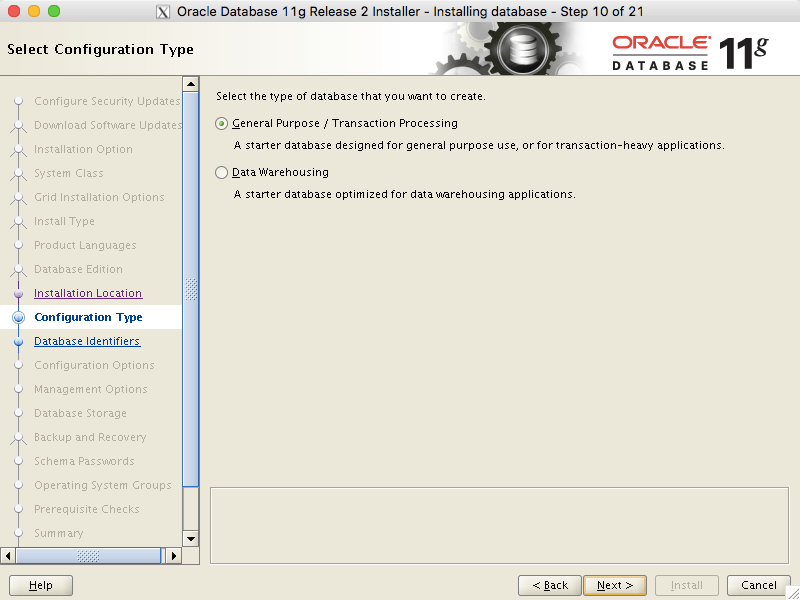The height and width of the screenshot is (600, 800).
Task: Click the Back button
Action: point(549,585)
